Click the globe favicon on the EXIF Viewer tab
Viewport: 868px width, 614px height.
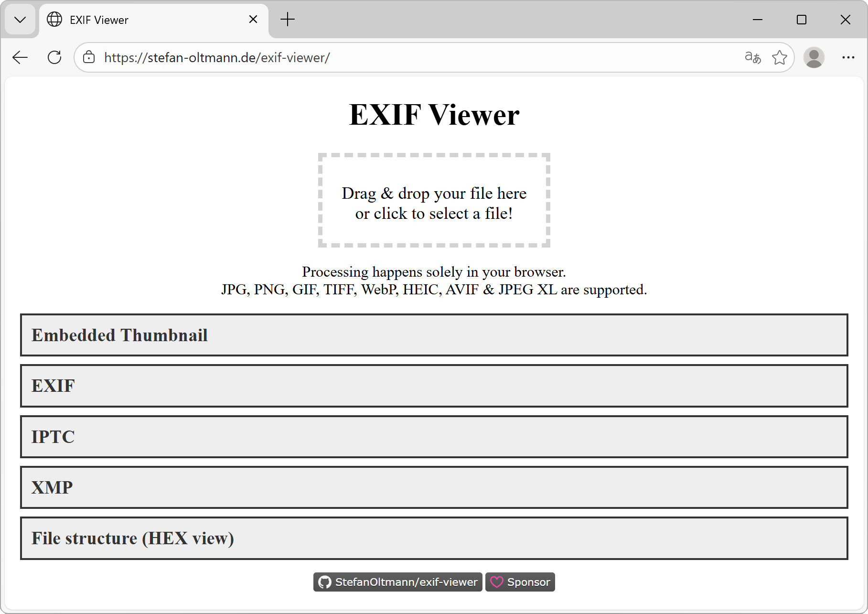54,20
